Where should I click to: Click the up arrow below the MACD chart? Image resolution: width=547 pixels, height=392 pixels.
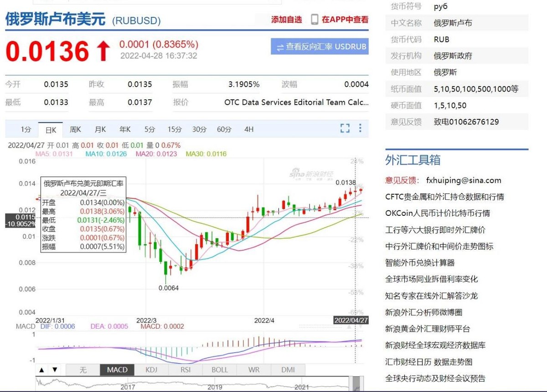pyautogui.click(x=42, y=370)
